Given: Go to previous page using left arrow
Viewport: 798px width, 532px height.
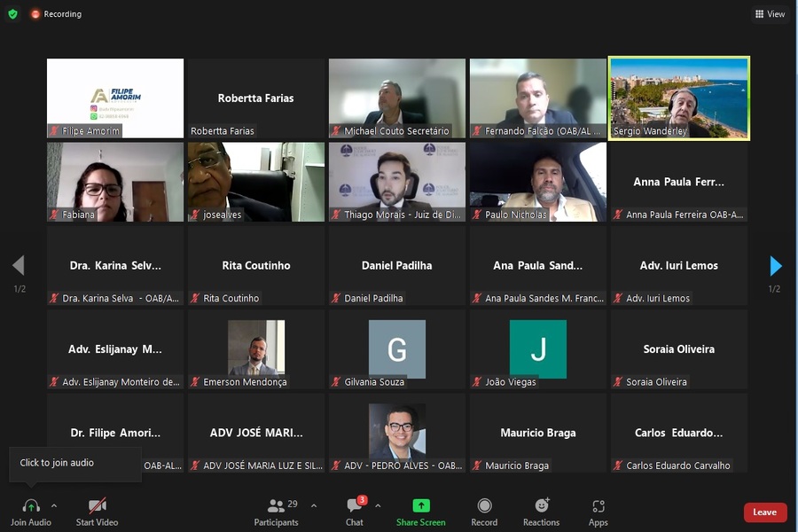Looking at the screenshot, I should (19, 265).
